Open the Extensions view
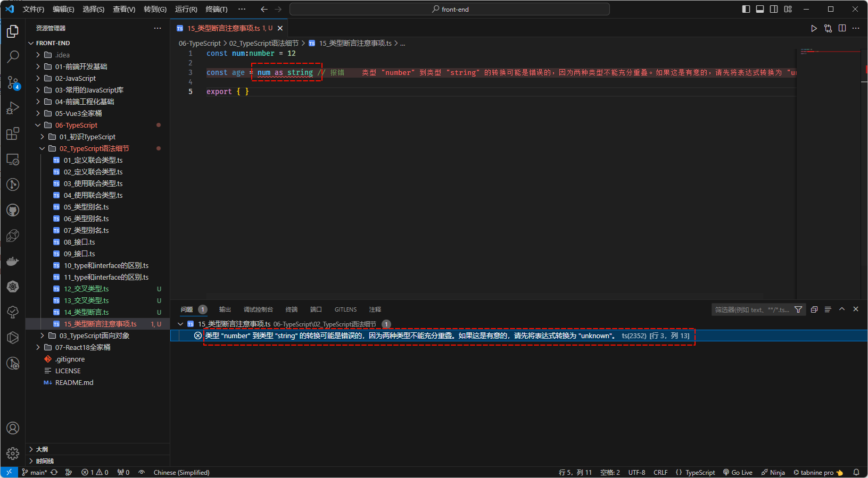868x478 pixels. [13, 133]
